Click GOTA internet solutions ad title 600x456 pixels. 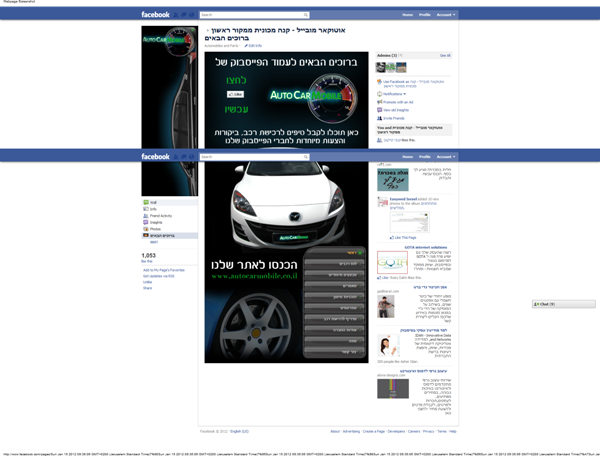click(426, 248)
